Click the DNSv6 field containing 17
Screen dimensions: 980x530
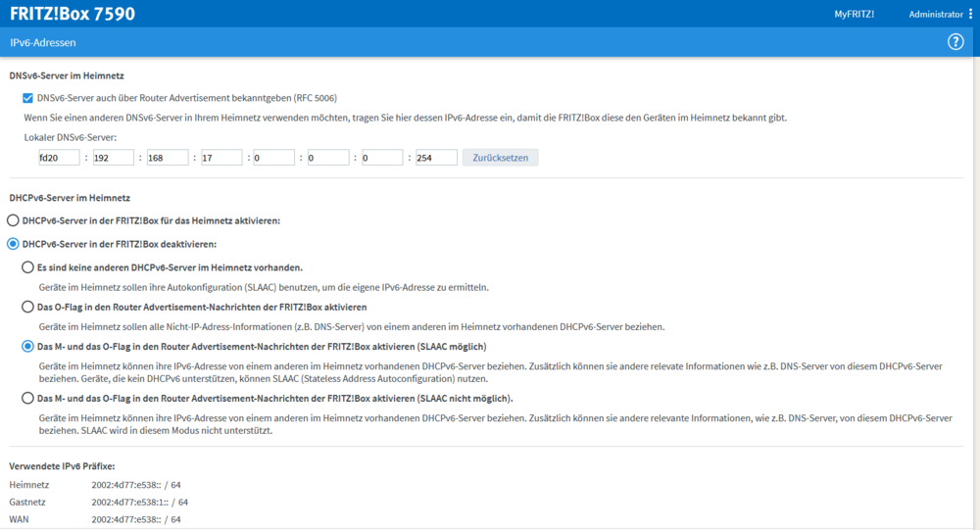pos(220,158)
